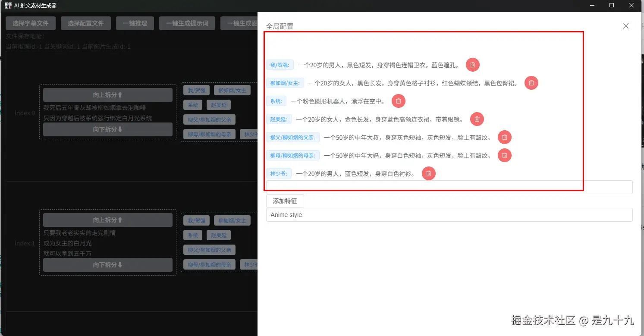Click 向下拆分 in the index:1 block
The image size is (644, 336).
[108, 265]
